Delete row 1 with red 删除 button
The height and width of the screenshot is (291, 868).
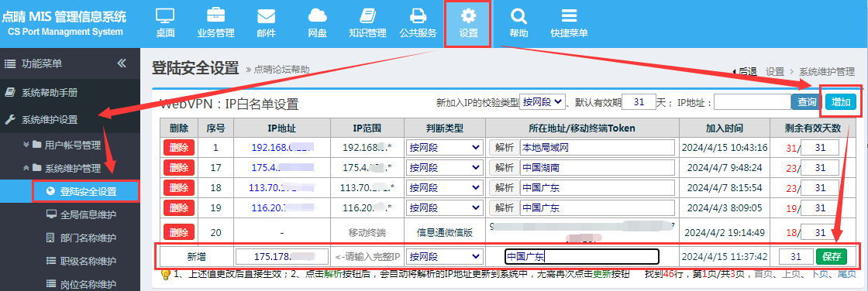coord(179,148)
